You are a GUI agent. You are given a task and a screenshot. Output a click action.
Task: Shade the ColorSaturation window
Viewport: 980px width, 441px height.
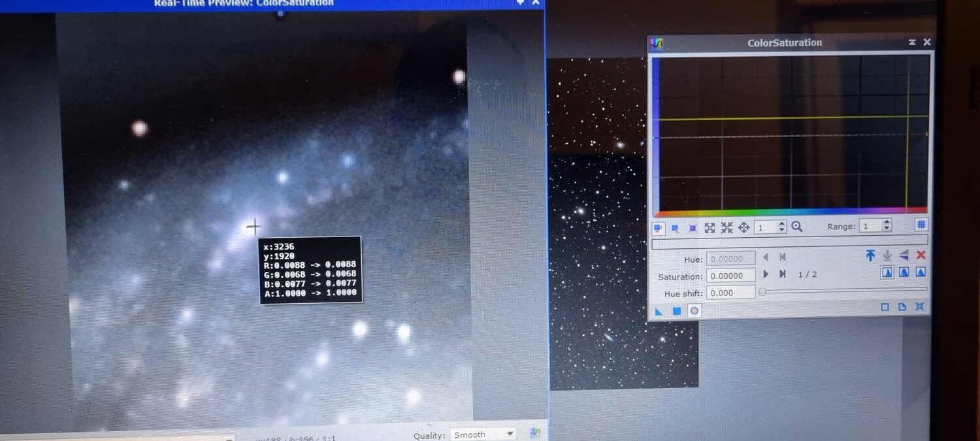[x=912, y=42]
